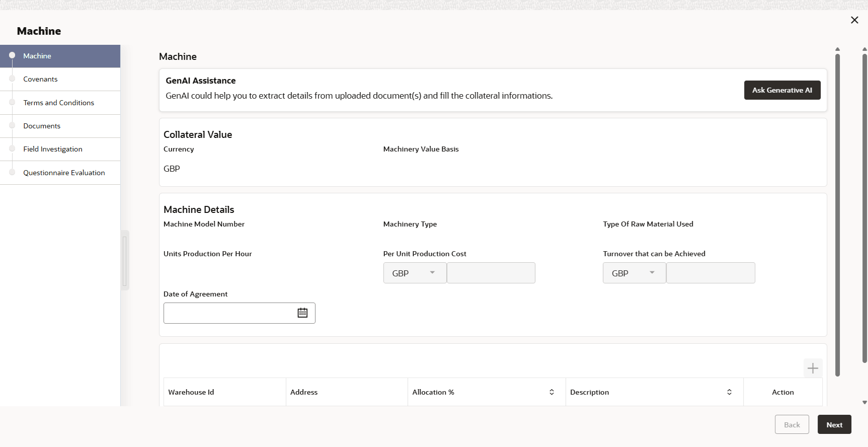Open Per Unit Production Cost currency dropdown
The height and width of the screenshot is (447, 868).
415,273
